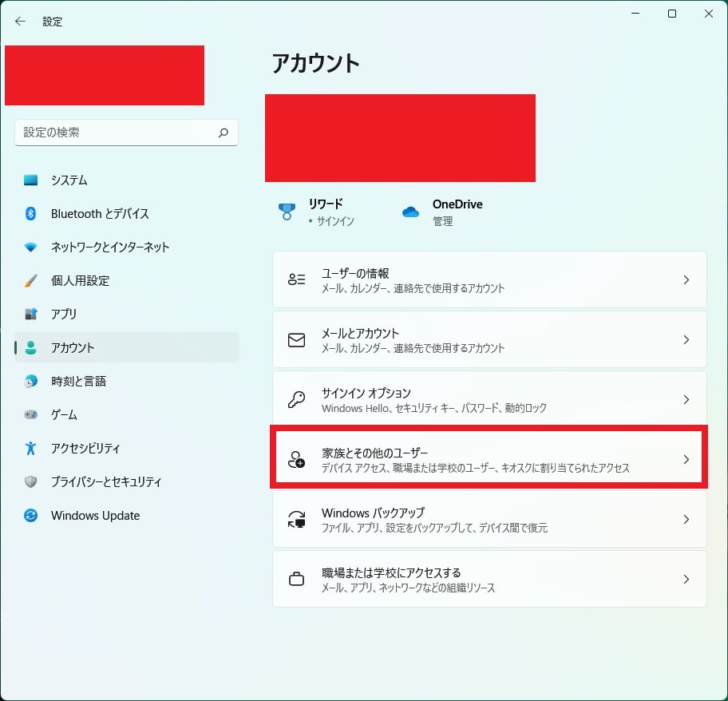This screenshot has height=701, width=728.
Task: Open the サインイン オプション card
Action: tap(489, 399)
